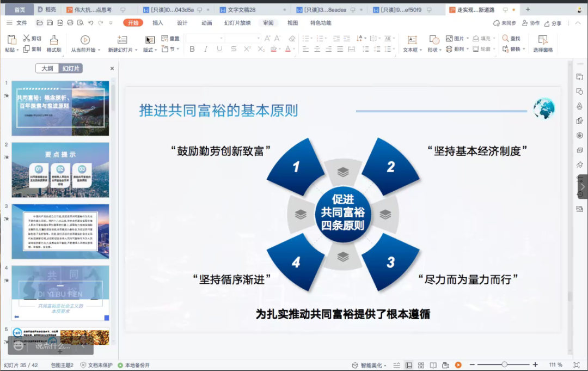This screenshot has width=588, height=371.
Task: Toggle Italic formatting
Action: point(206,49)
